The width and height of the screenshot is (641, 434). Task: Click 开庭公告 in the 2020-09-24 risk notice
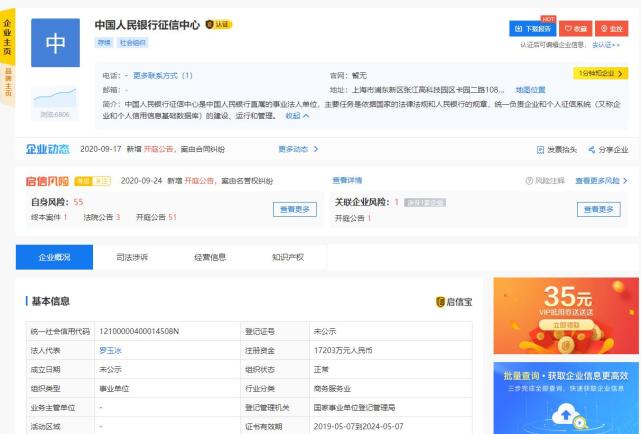tap(199, 181)
